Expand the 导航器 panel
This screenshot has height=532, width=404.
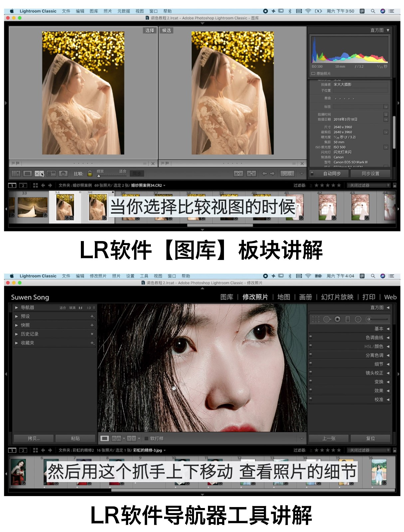click(16, 308)
